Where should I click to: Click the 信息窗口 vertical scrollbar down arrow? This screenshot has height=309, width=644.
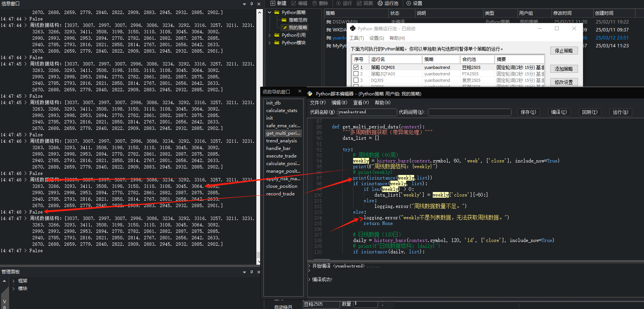point(259,262)
